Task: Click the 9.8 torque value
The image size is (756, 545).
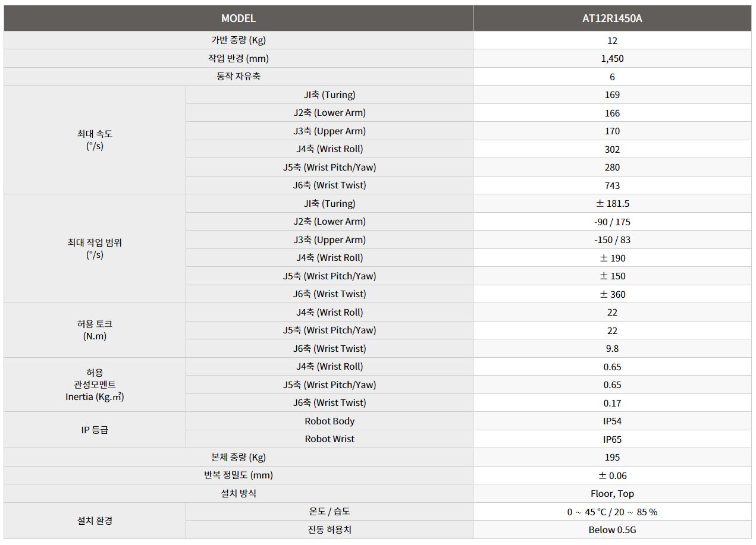Action: [x=612, y=348]
